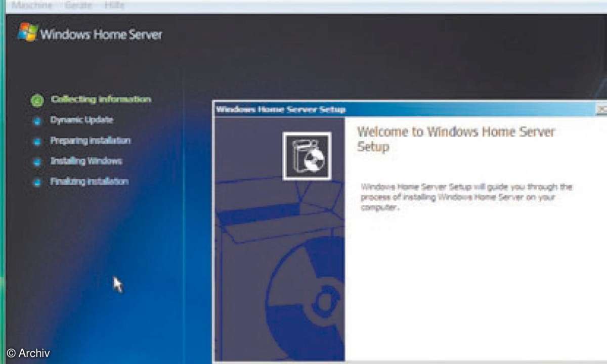
Task: Open the Maschine menu
Action: (31, 6)
